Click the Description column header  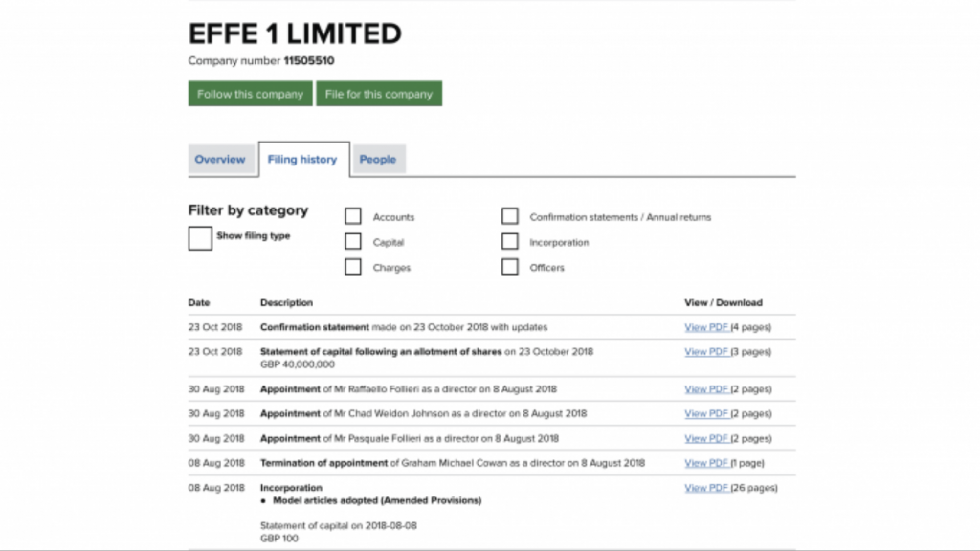[x=286, y=303]
